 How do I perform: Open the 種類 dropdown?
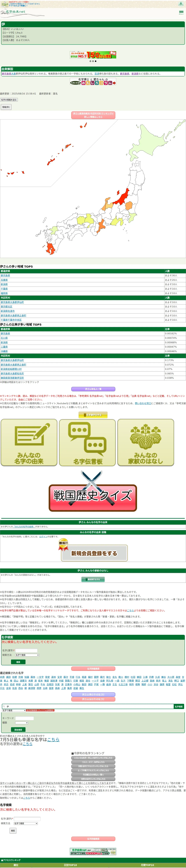point(22,722)
